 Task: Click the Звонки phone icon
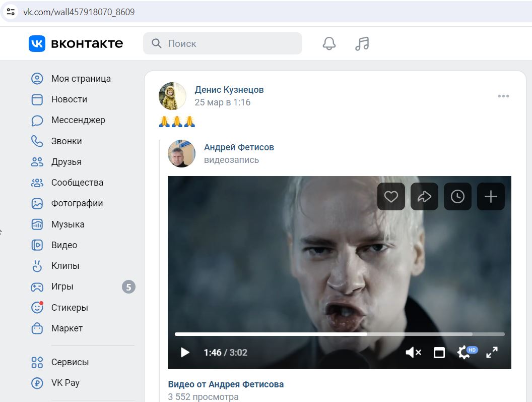(x=37, y=141)
